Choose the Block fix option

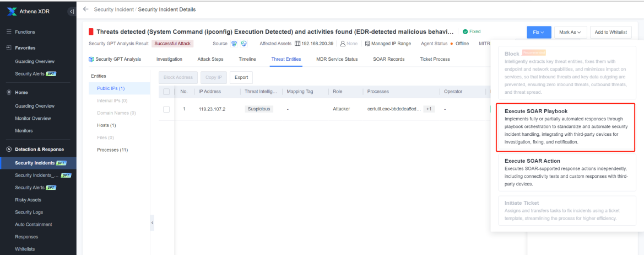pos(567,73)
